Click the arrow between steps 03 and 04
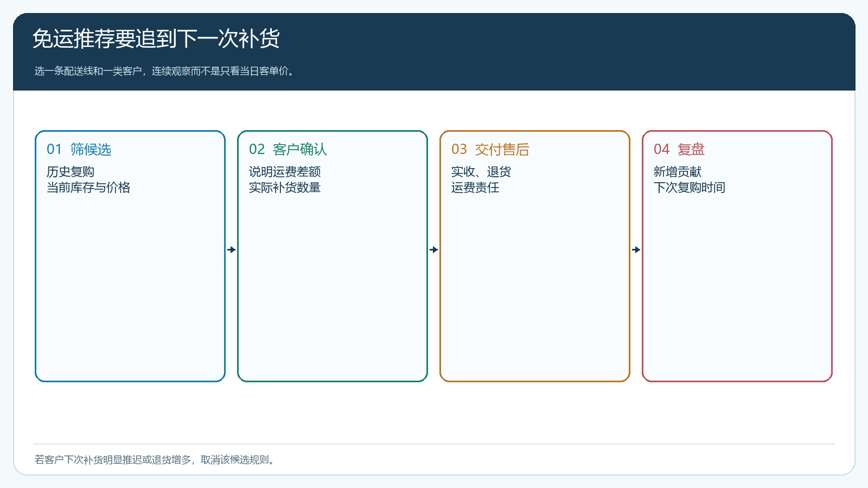The image size is (868, 488). click(636, 249)
